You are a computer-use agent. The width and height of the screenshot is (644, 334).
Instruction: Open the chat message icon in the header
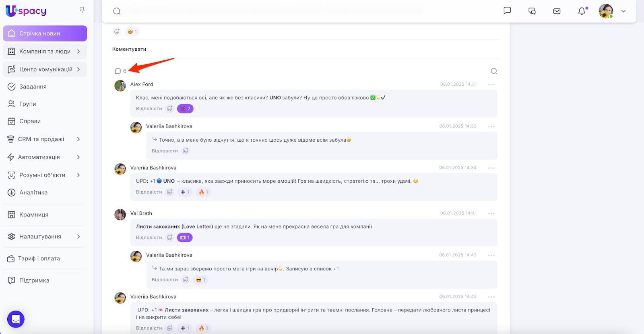pos(507,11)
